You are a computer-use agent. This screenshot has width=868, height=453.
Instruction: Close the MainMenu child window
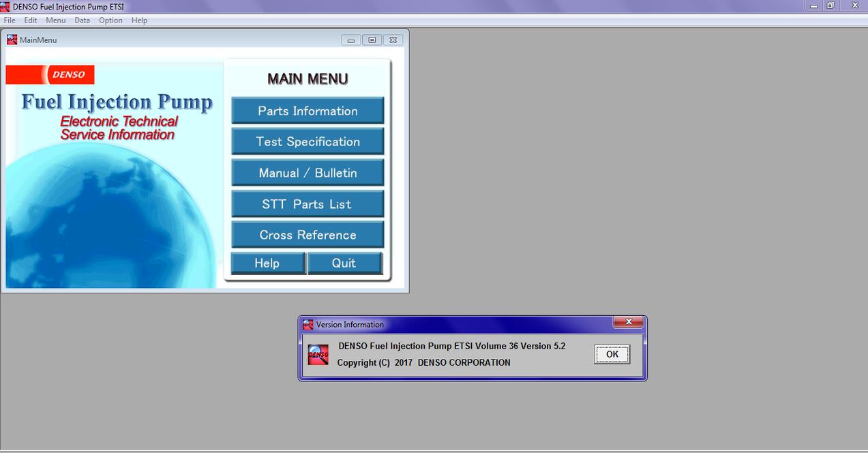[393, 40]
